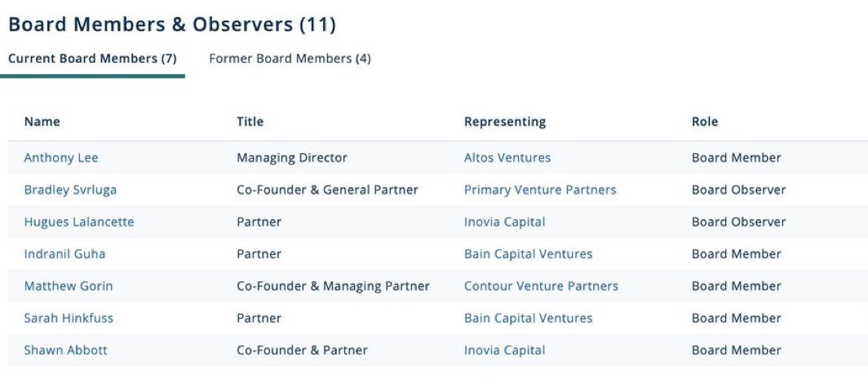Click the Bradley Svrluga name link
Image resolution: width=868 pixels, height=387 pixels.
click(x=70, y=190)
